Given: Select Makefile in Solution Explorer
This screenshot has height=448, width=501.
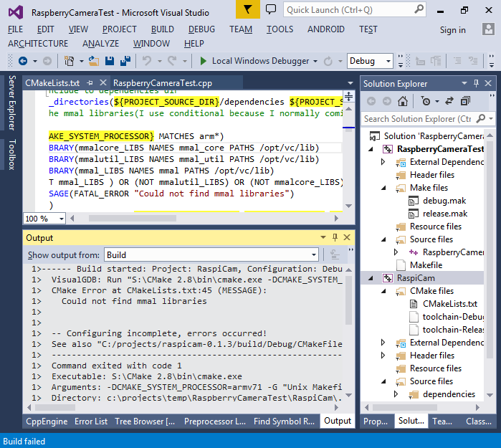Looking at the screenshot, I should tap(426, 265).
